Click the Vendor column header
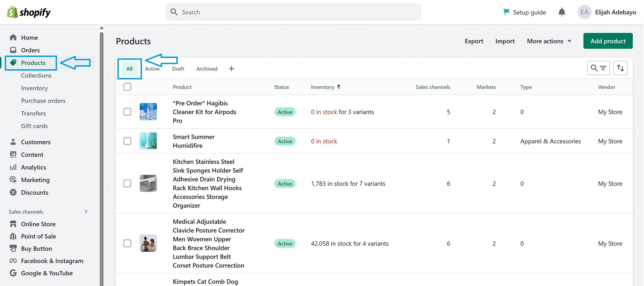Screen dimensions: 644x286 [606, 87]
